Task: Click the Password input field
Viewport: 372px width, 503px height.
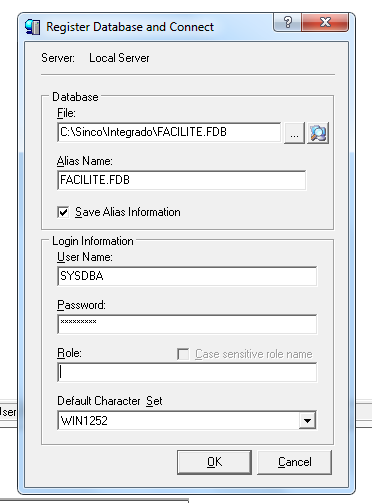Action: [x=187, y=324]
